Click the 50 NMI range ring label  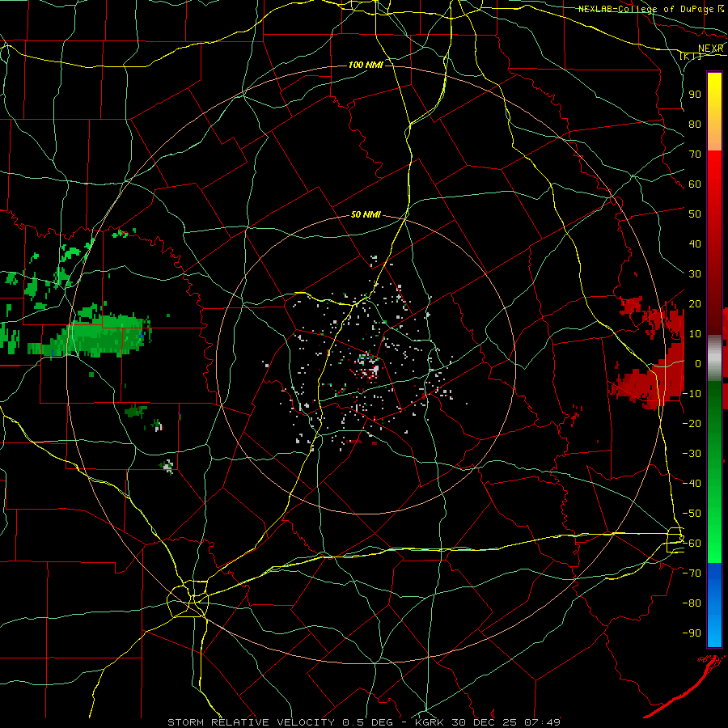coord(366,214)
